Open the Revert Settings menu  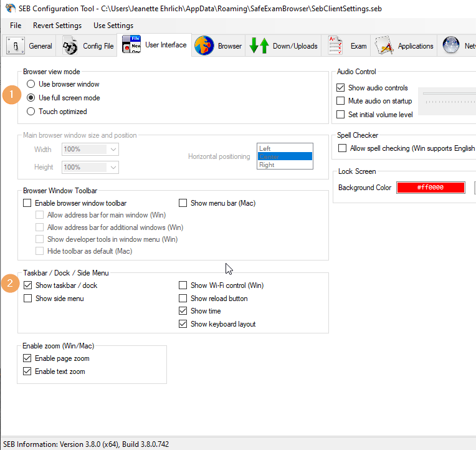coord(57,26)
